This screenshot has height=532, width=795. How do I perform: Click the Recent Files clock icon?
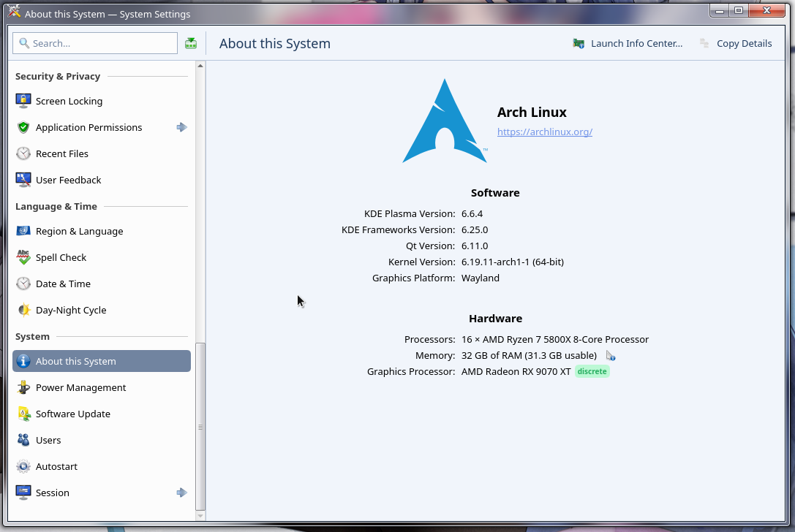point(23,153)
